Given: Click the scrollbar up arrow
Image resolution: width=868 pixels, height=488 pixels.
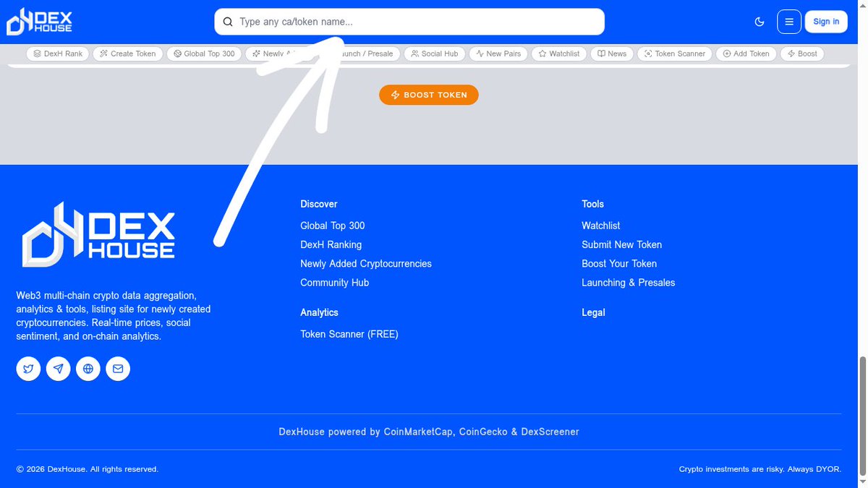Looking at the screenshot, I should click(861, 5).
